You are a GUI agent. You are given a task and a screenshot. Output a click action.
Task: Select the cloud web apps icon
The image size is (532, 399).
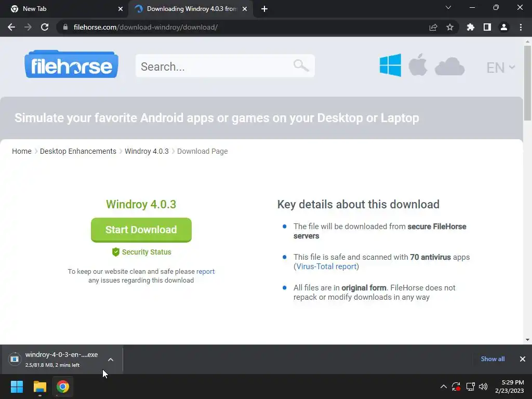[449, 66]
